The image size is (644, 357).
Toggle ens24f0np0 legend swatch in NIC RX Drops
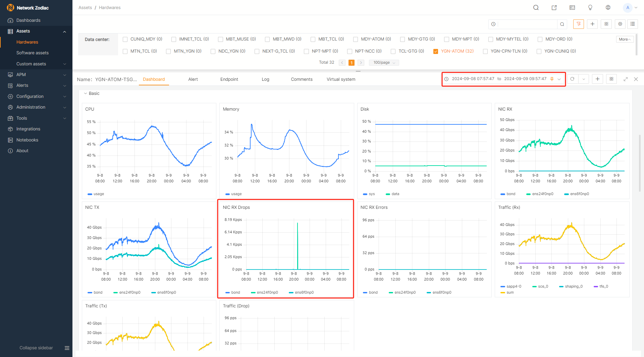[253, 293]
